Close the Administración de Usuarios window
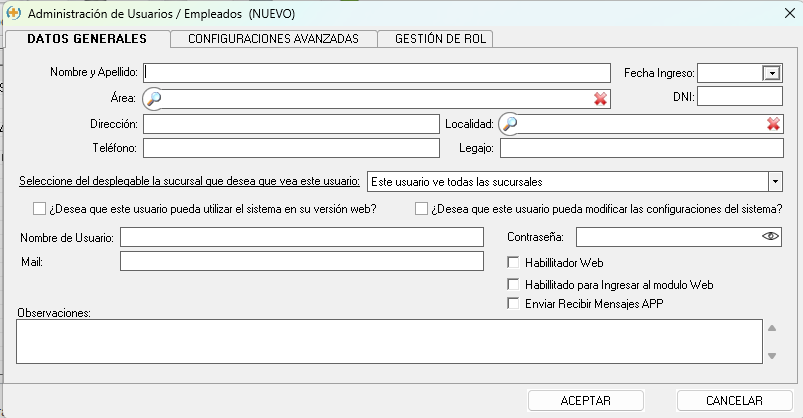This screenshot has width=803, height=418. click(x=779, y=14)
